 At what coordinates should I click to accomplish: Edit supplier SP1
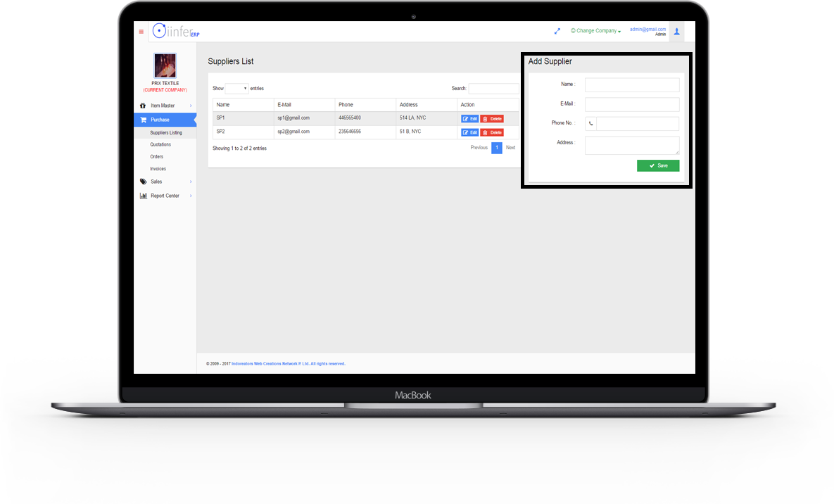coord(469,119)
